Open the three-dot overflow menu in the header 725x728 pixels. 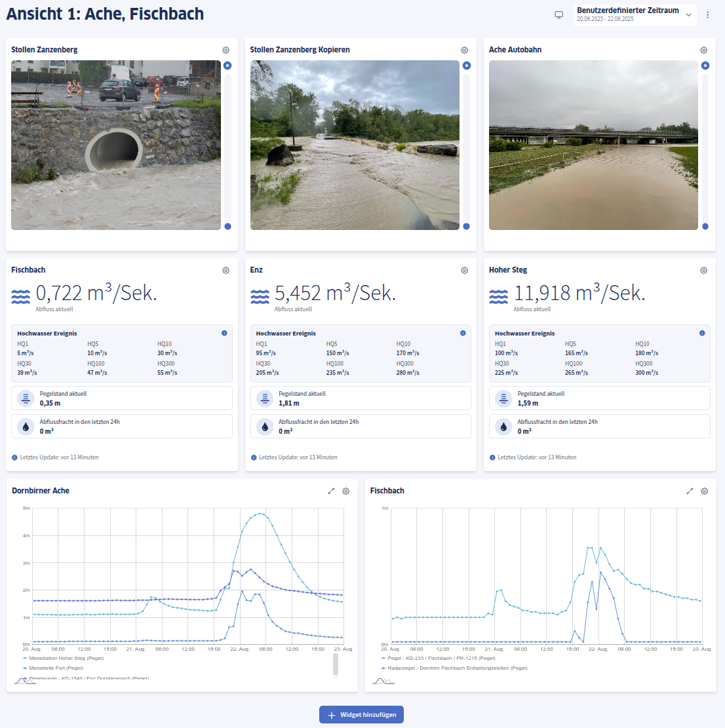(707, 14)
